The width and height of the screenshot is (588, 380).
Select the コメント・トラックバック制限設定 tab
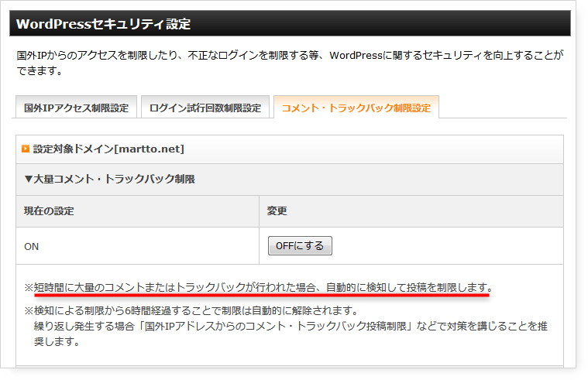[x=356, y=108]
